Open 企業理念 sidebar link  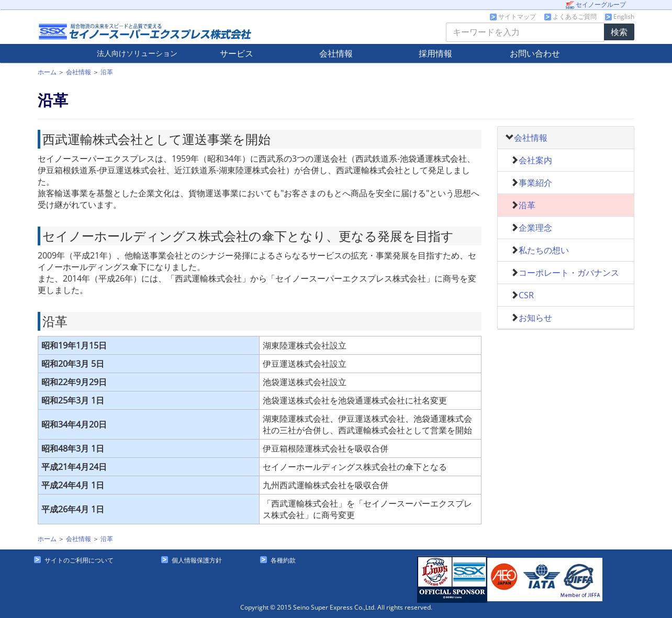click(x=535, y=228)
